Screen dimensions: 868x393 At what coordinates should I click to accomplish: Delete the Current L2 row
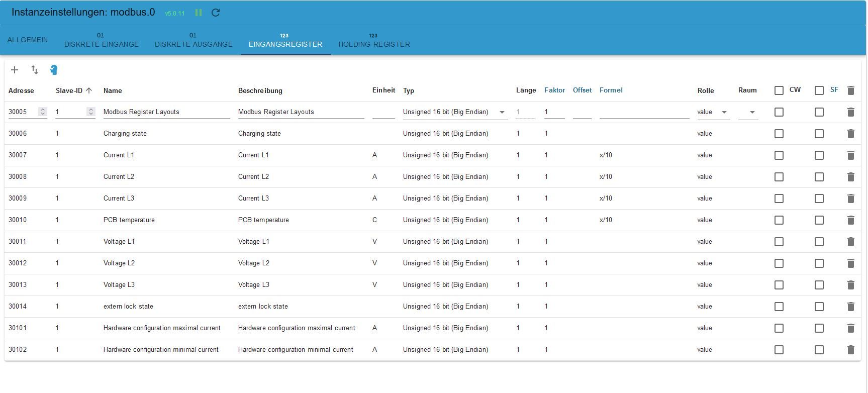tap(850, 177)
